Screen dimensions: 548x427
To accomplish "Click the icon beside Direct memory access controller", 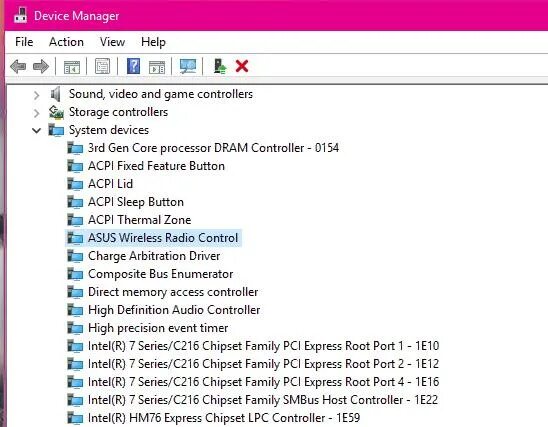I will point(75,292).
